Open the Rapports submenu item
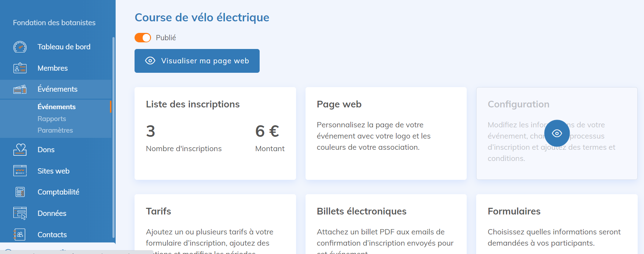The width and height of the screenshot is (644, 254). (52, 119)
